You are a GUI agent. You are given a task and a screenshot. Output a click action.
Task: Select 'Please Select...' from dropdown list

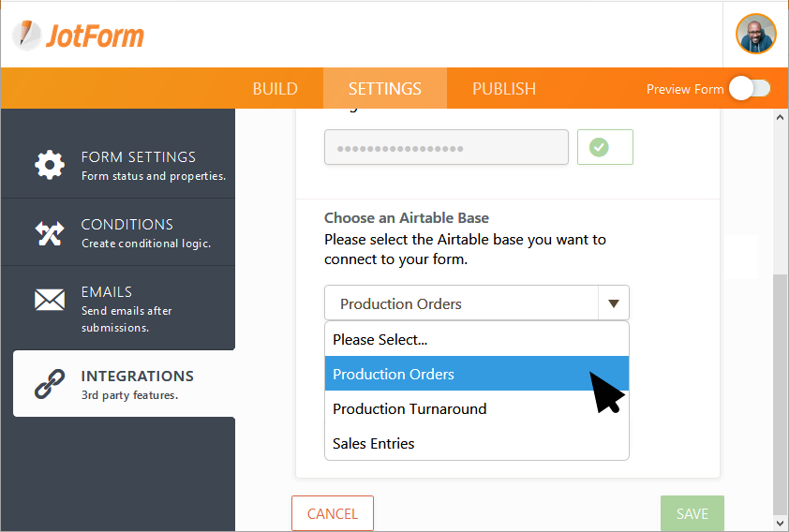(380, 340)
